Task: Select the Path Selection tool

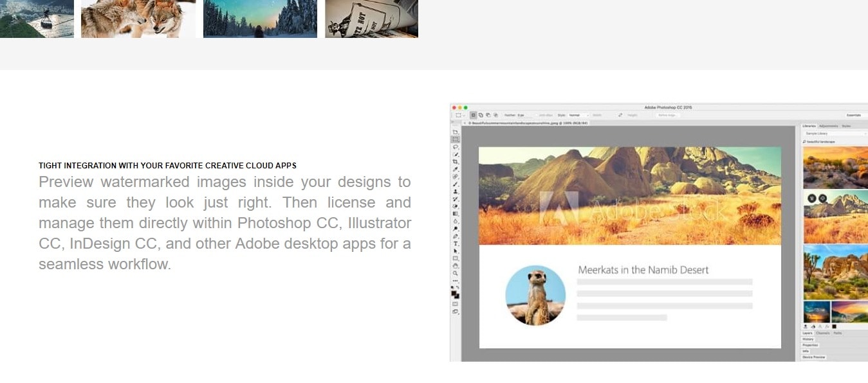Action: (x=456, y=251)
